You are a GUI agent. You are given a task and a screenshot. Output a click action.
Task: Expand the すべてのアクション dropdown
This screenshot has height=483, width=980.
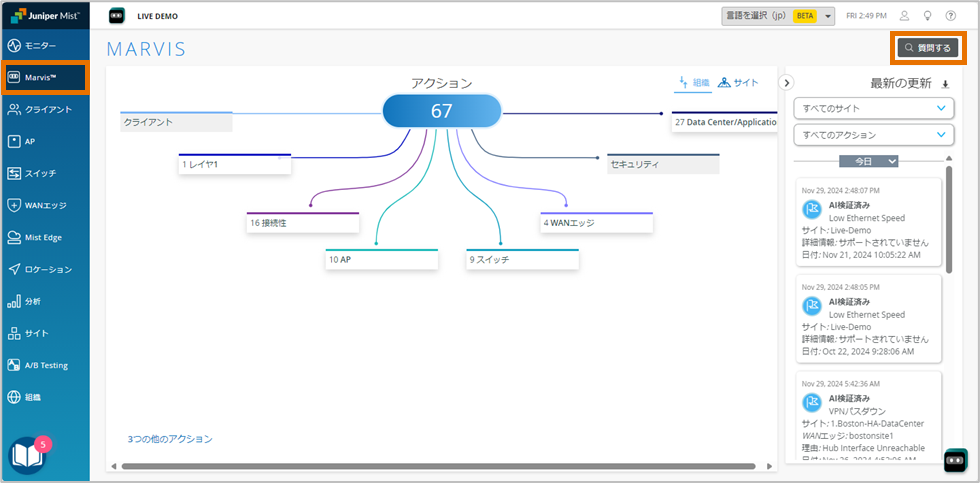[873, 135]
